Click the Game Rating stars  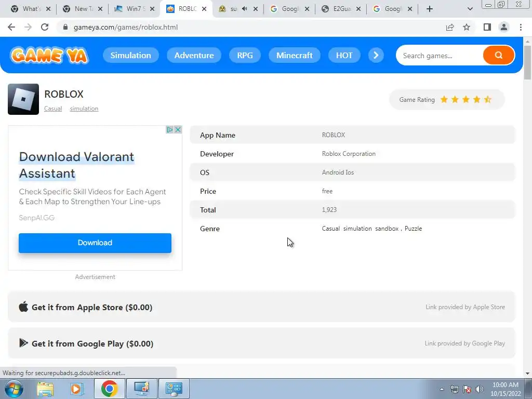pyautogui.click(x=466, y=99)
